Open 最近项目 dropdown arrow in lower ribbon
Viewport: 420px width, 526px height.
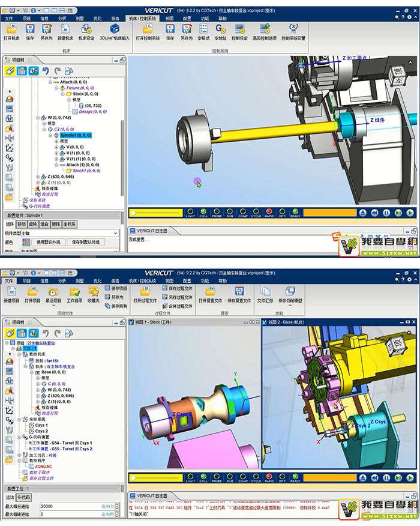[53, 305]
